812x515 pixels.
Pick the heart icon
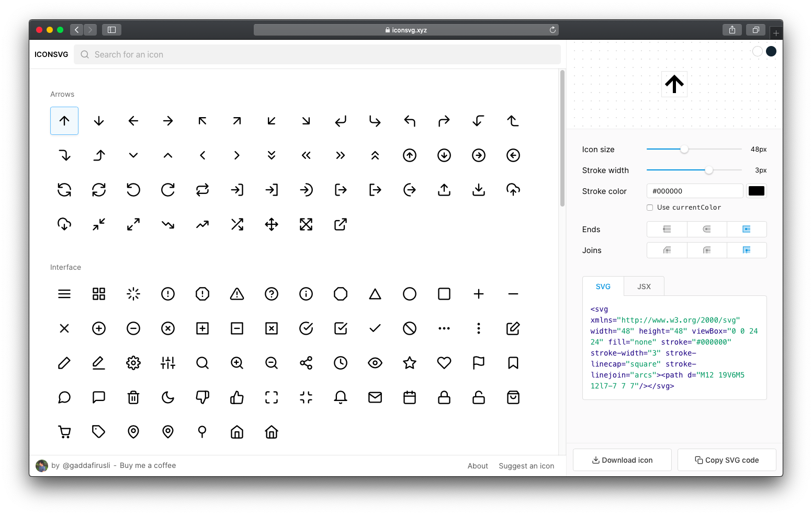[444, 363]
